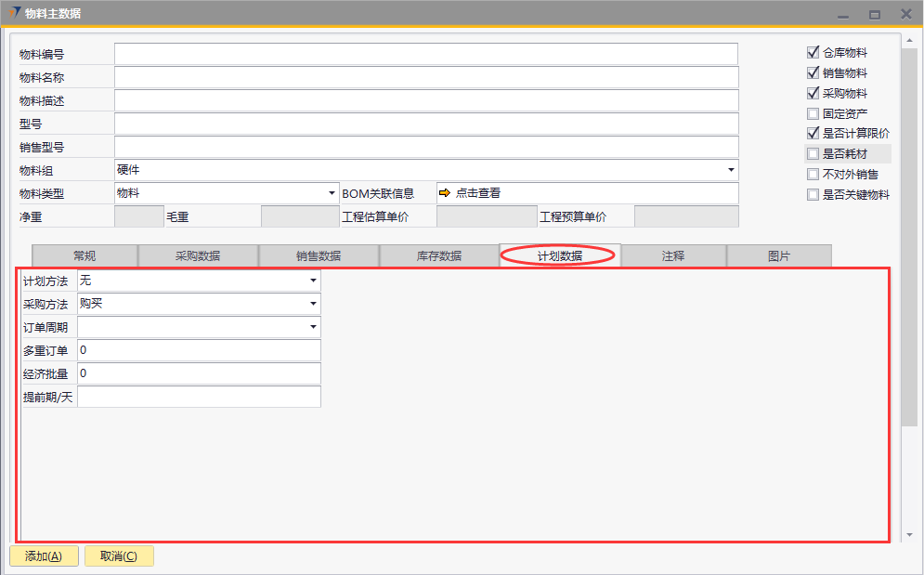Expand the 订单周期 combo box
924x575 pixels.
[x=313, y=327]
